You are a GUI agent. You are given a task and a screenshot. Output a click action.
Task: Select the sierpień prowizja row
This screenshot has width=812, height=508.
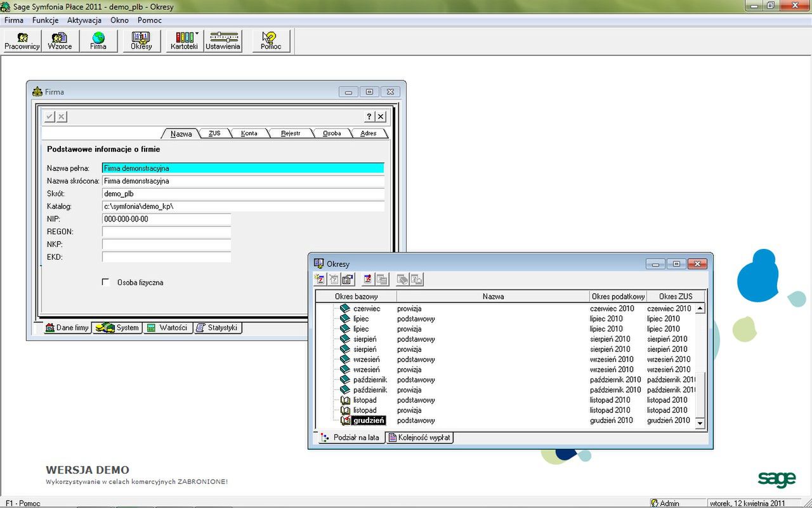tap(506, 349)
